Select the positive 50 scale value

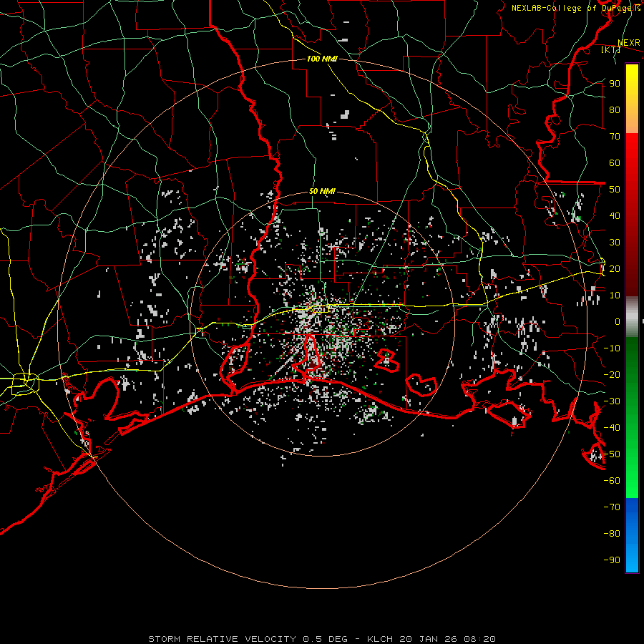click(x=615, y=190)
